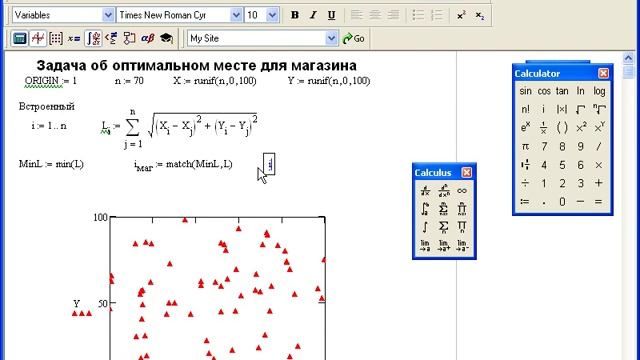
Task: Open the Greek symbols (αβ) toolbar button
Action: [x=147, y=38]
